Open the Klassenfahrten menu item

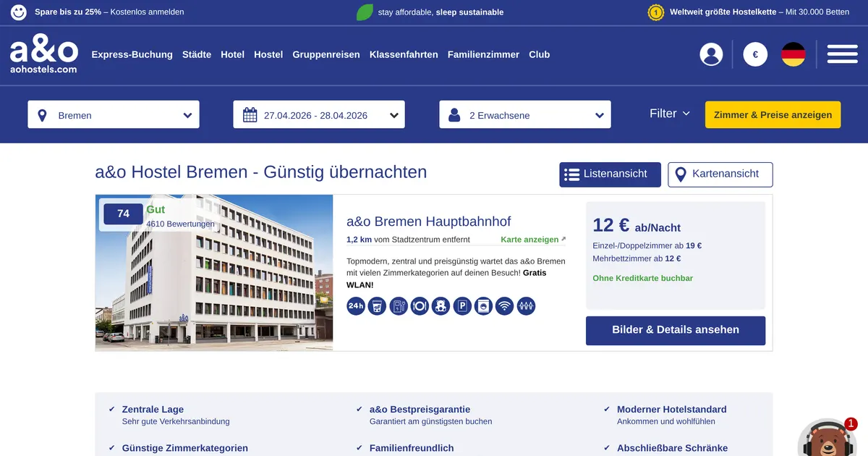pyautogui.click(x=404, y=54)
